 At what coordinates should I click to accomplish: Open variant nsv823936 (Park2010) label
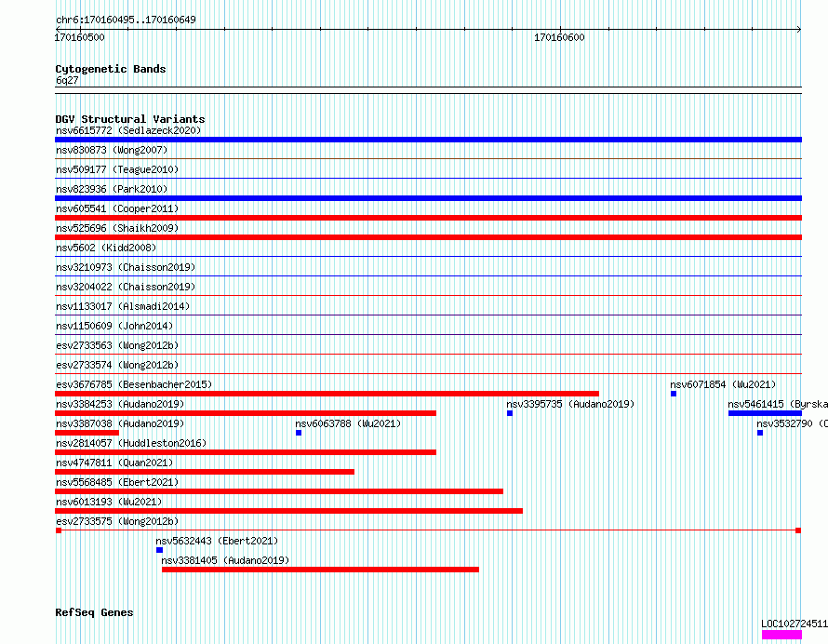[112, 189]
